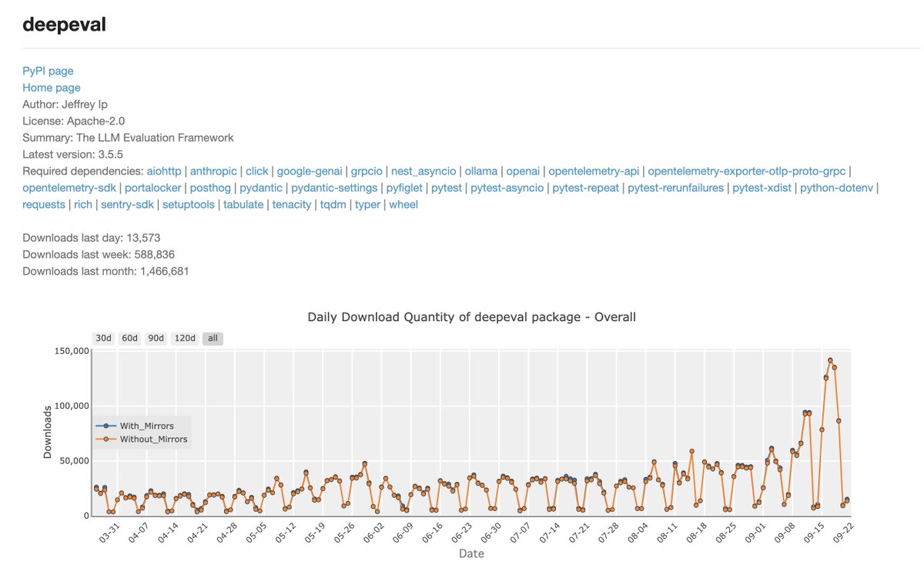Open the wheel dependency link
The height and width of the screenshot is (568, 924).
tap(403, 205)
